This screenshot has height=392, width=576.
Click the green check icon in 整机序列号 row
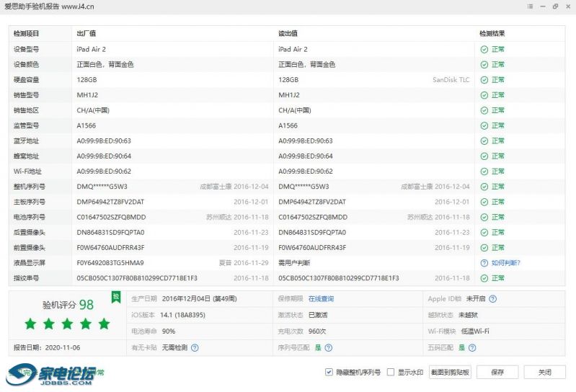tap(484, 187)
